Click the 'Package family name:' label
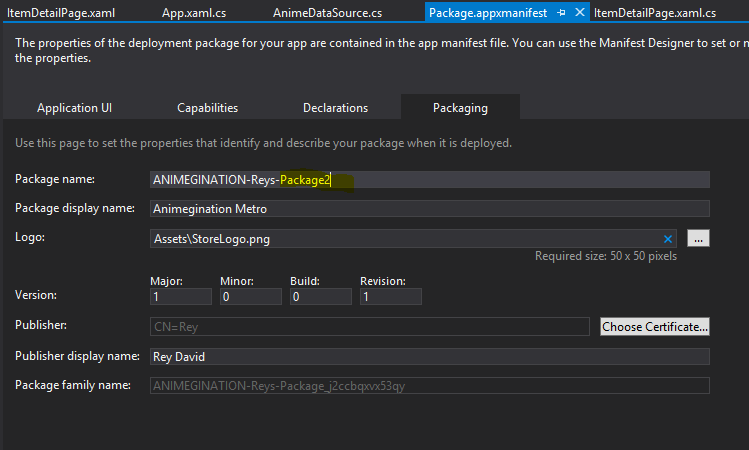This screenshot has height=450, width=749. [x=73, y=385]
